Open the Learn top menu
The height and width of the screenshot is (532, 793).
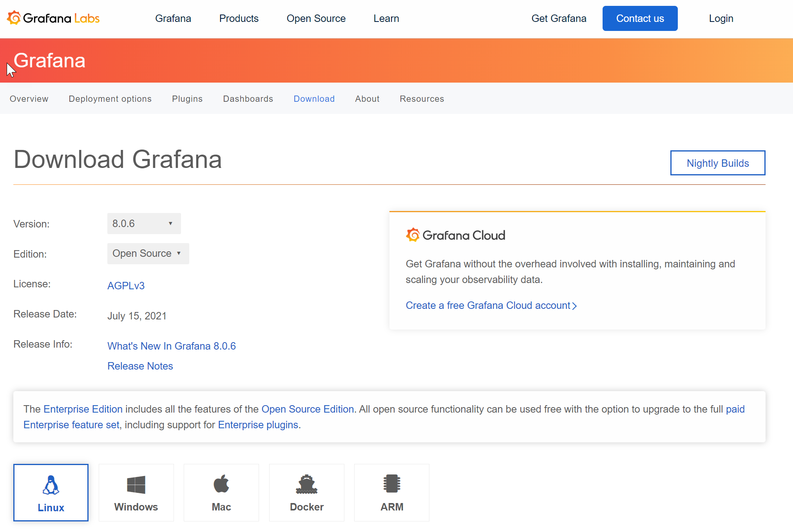[x=386, y=18]
